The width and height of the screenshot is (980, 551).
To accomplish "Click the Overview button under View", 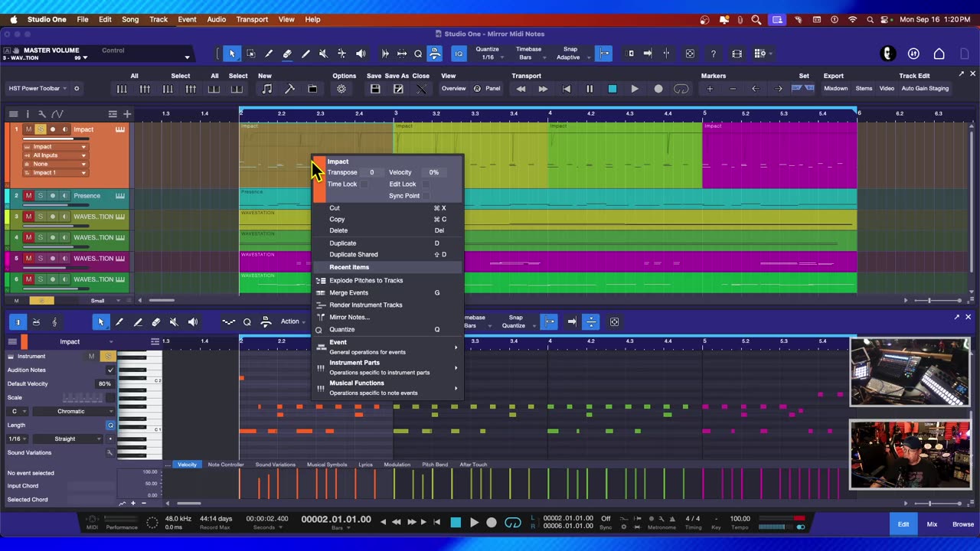I will point(453,89).
